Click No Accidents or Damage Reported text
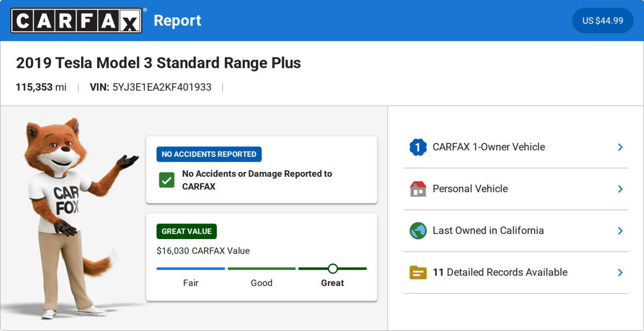This screenshot has width=644, height=331. (x=257, y=180)
